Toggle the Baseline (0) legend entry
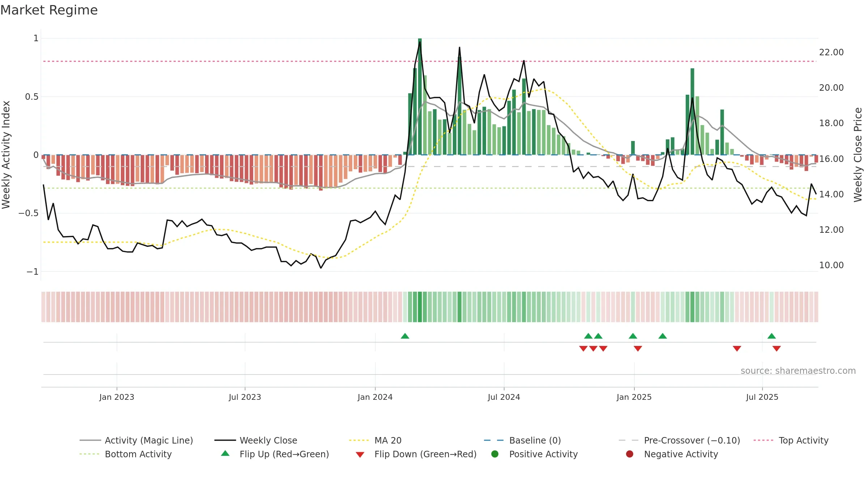 click(522, 440)
